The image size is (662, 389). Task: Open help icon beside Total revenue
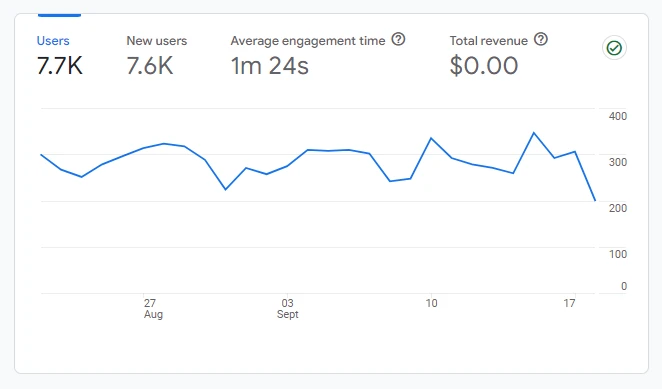pyautogui.click(x=541, y=40)
